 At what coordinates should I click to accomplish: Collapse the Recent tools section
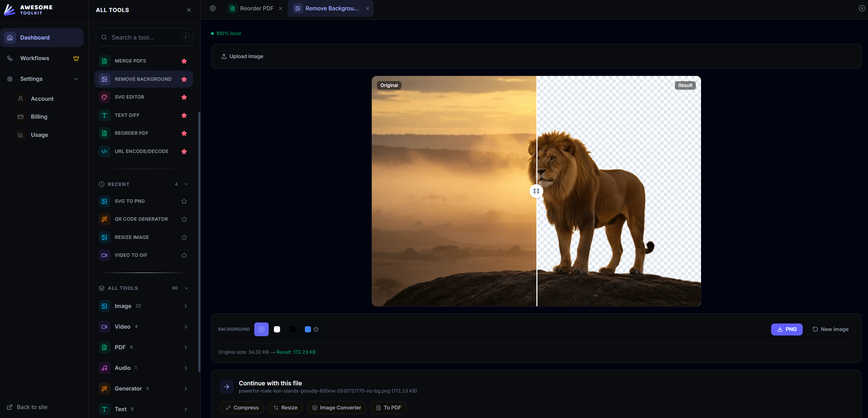[x=186, y=184]
